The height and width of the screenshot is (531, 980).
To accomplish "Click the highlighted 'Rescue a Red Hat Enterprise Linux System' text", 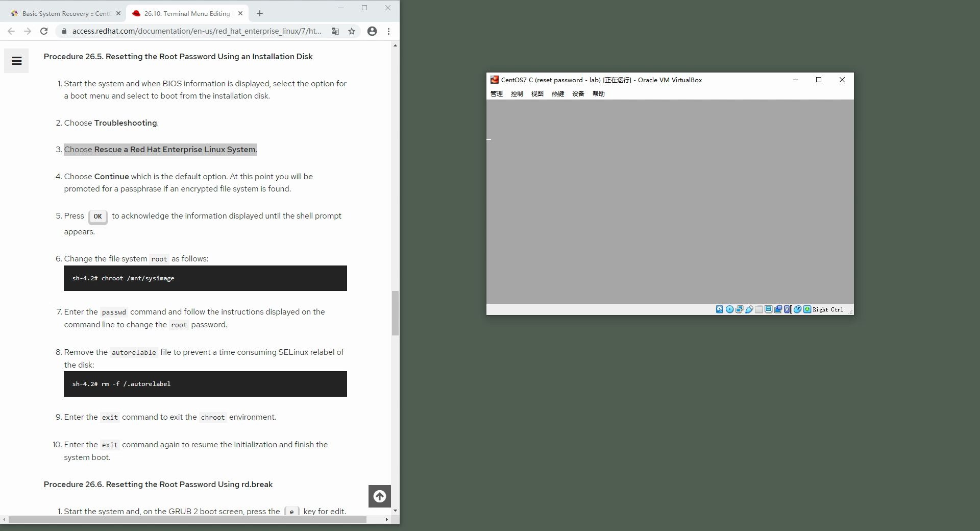I will [x=175, y=150].
